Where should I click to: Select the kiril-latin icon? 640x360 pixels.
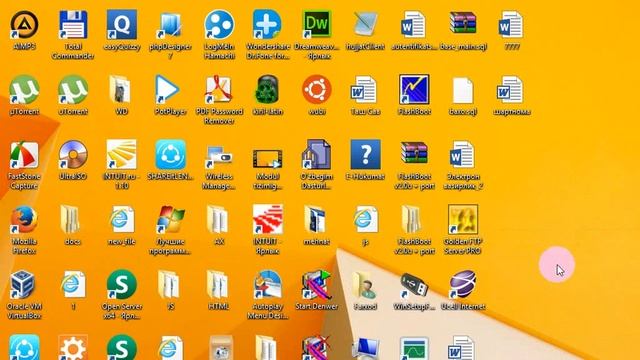point(267,90)
